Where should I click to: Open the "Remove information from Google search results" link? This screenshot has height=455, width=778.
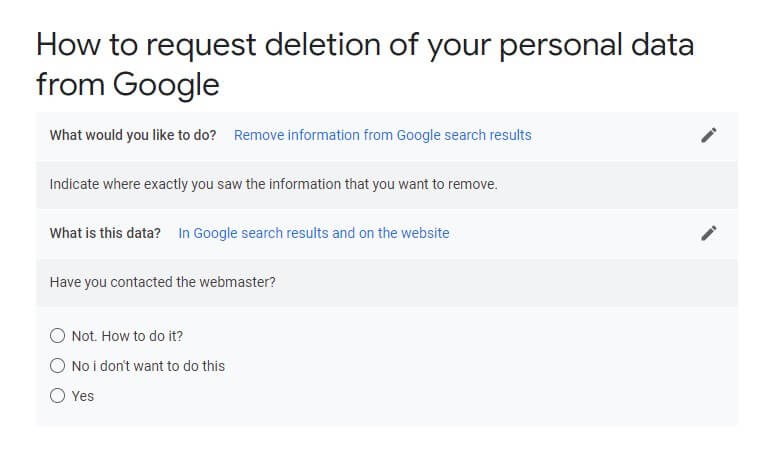click(383, 135)
